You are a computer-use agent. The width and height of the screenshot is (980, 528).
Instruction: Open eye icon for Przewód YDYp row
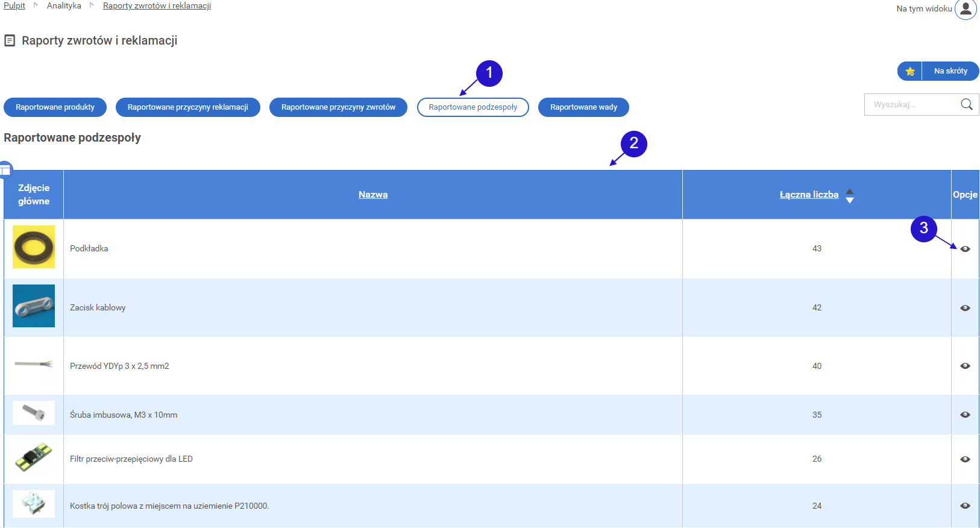[965, 366]
